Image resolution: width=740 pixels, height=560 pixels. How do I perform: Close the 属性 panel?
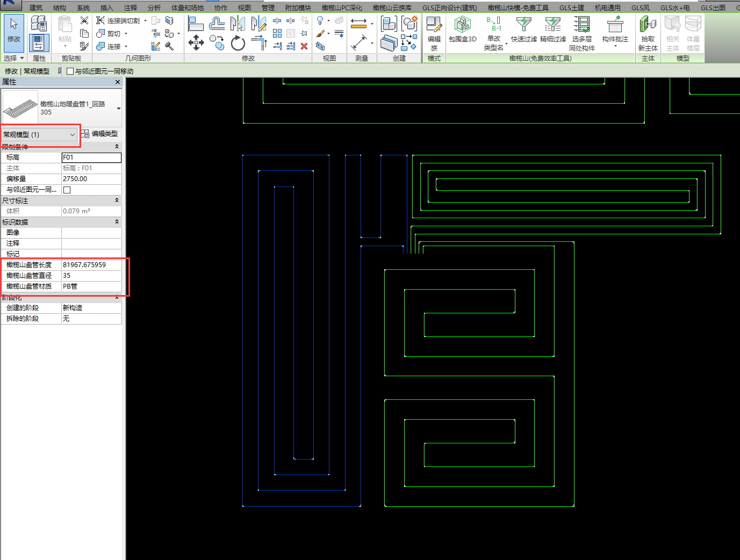118,82
